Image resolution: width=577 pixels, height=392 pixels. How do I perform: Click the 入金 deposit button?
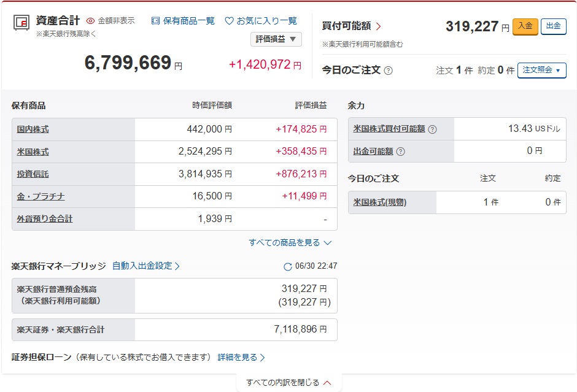pyautogui.click(x=525, y=26)
